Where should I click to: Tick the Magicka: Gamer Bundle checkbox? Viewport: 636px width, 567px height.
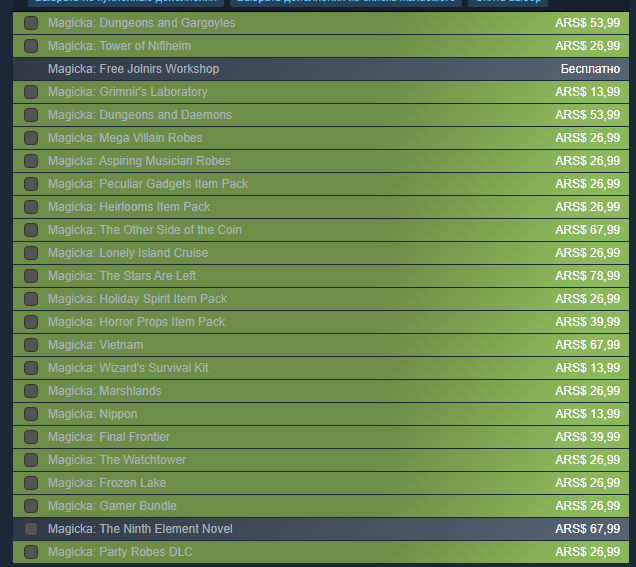point(31,506)
